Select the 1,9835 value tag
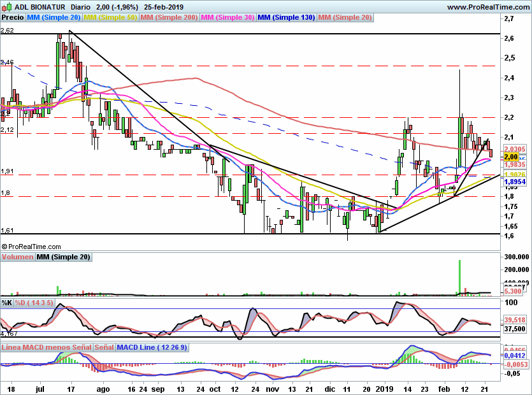Screen dimensions: 532x395 coord(515,164)
